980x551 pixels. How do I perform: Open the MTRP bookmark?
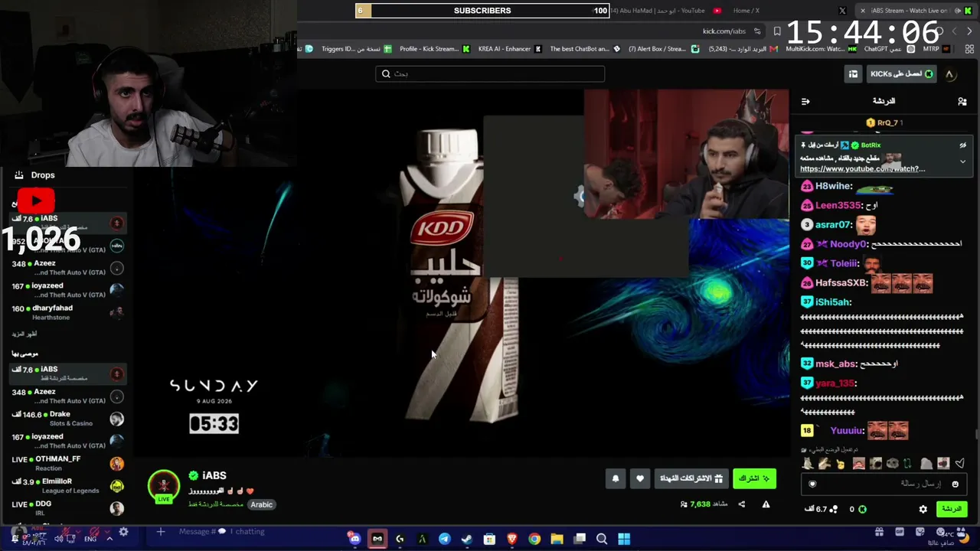pyautogui.click(x=937, y=49)
